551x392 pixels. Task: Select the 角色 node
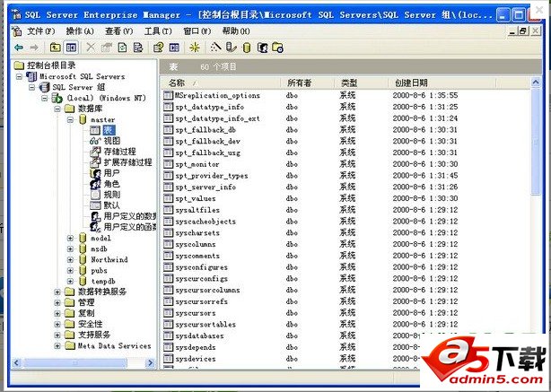coord(112,184)
